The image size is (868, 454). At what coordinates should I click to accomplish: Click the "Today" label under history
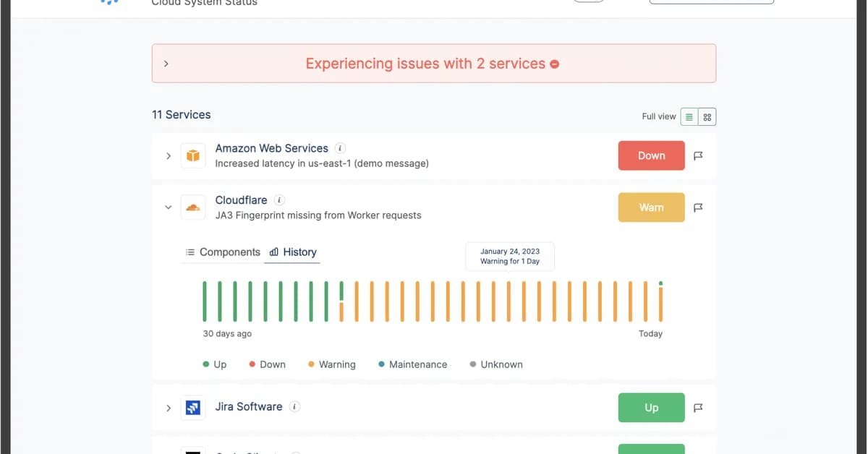click(x=650, y=334)
